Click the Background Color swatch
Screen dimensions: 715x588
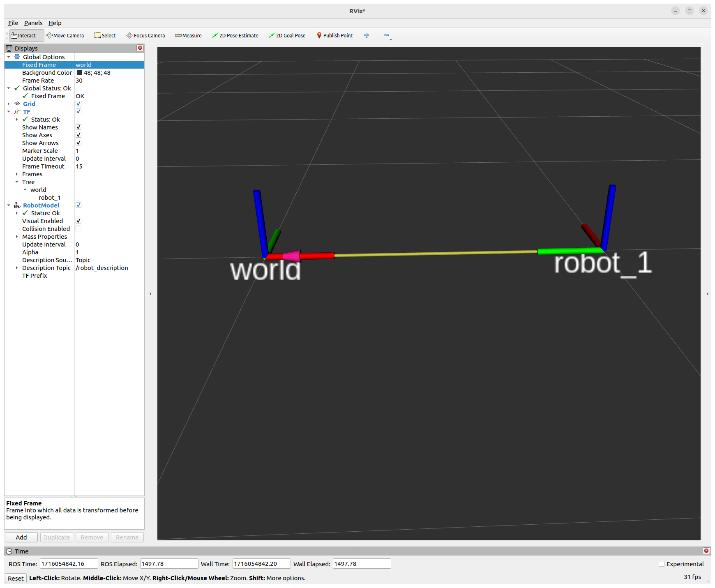[79, 72]
